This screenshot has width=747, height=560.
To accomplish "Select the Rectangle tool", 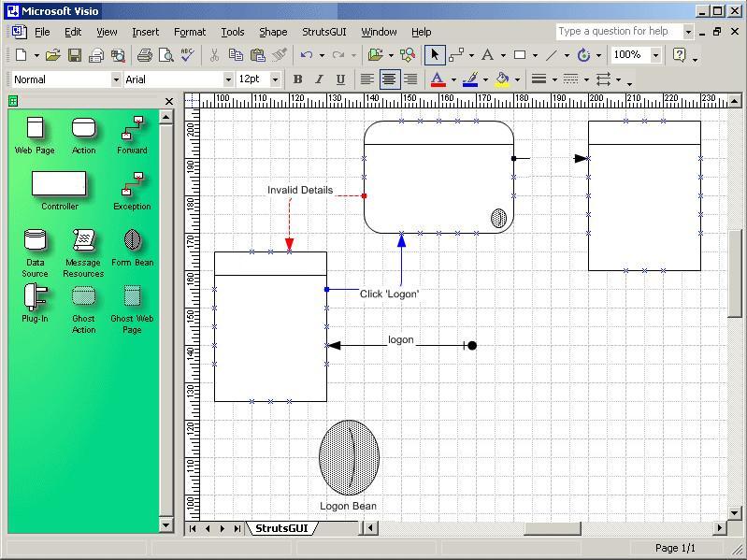I will coord(520,55).
